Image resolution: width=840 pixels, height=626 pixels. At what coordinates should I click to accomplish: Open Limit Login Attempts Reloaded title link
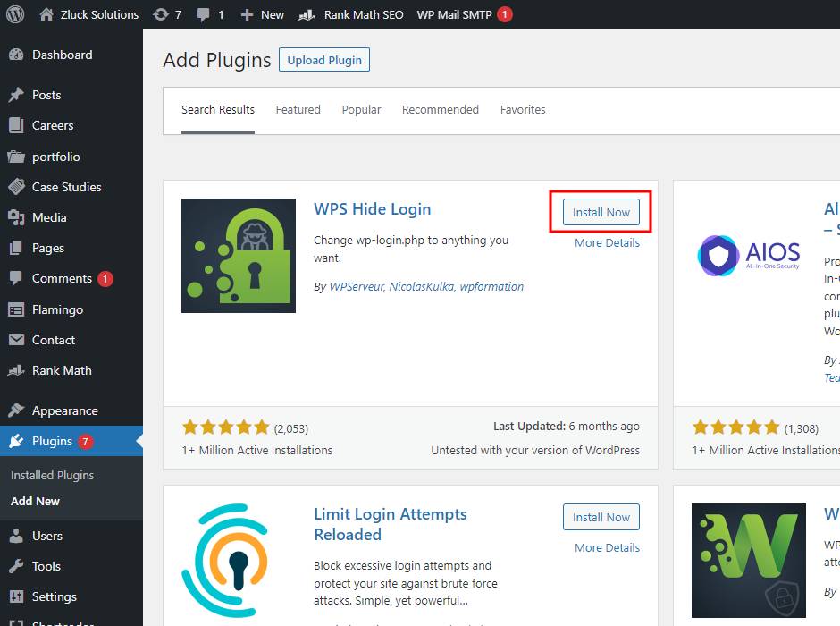tap(390, 524)
